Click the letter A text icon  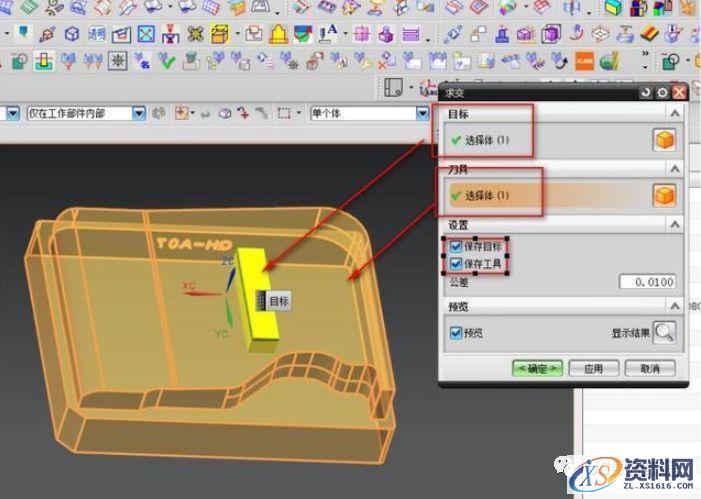[329, 34]
